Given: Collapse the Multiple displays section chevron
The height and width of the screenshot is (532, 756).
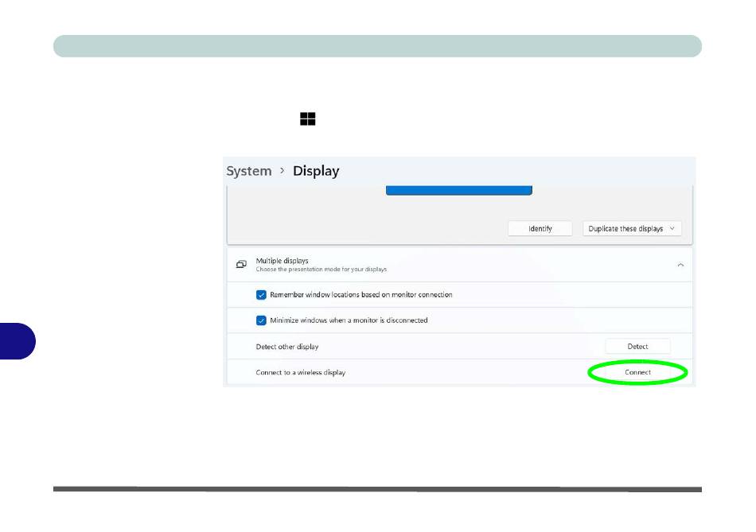Looking at the screenshot, I should (680, 265).
